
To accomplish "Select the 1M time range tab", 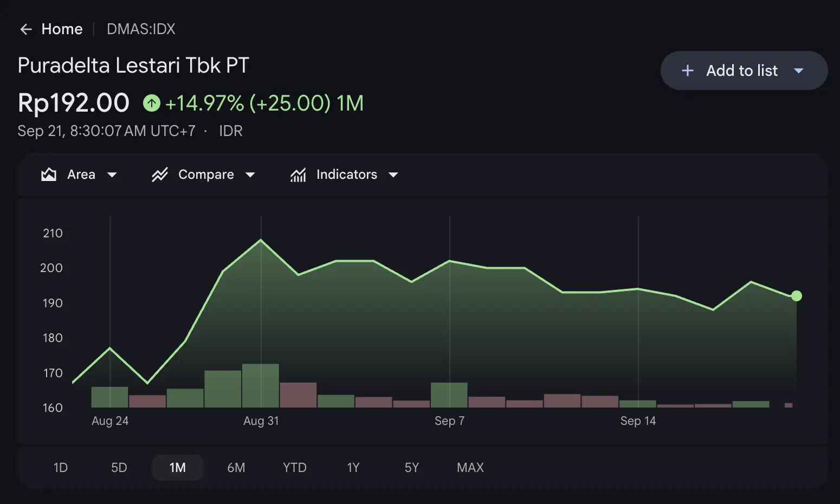I will click(x=178, y=468).
